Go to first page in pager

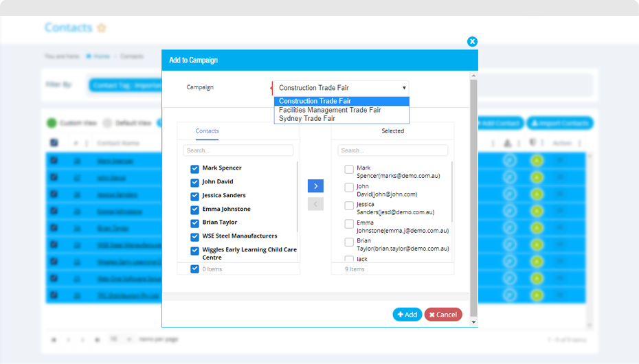pos(54,339)
